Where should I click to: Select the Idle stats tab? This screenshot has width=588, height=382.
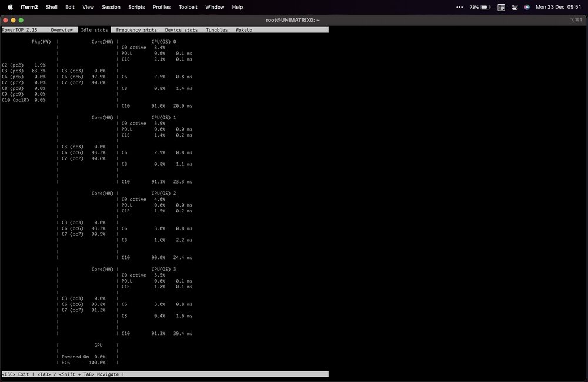[x=95, y=30]
